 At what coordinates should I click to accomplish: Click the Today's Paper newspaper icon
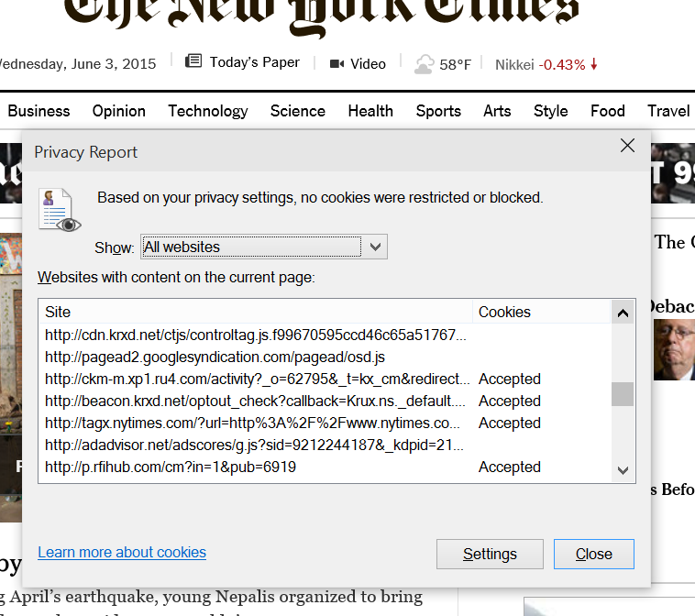193,62
